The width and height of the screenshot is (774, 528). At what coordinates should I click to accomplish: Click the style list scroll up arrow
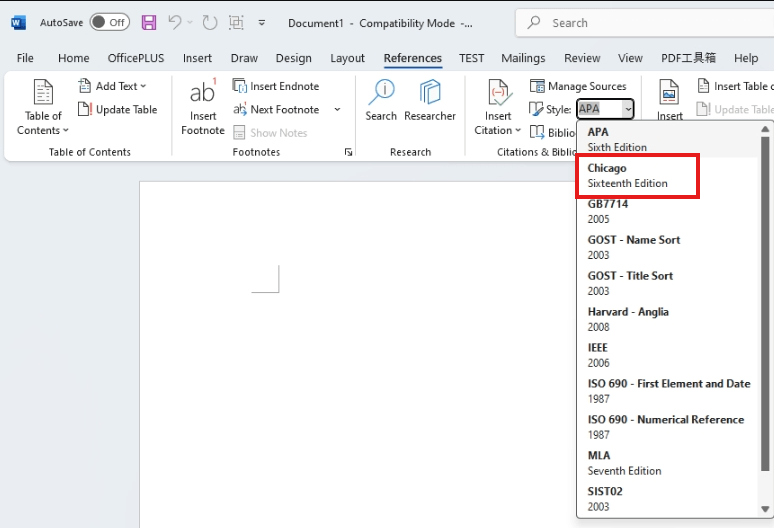click(x=765, y=129)
